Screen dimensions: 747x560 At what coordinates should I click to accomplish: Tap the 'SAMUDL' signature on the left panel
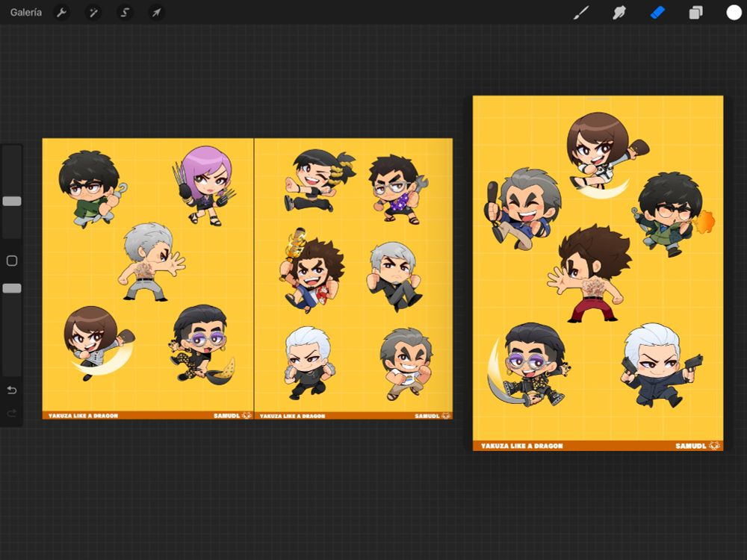pos(226,416)
